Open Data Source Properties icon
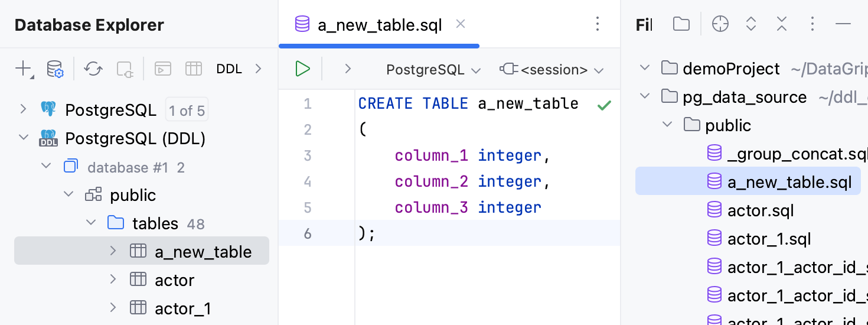 [55, 69]
